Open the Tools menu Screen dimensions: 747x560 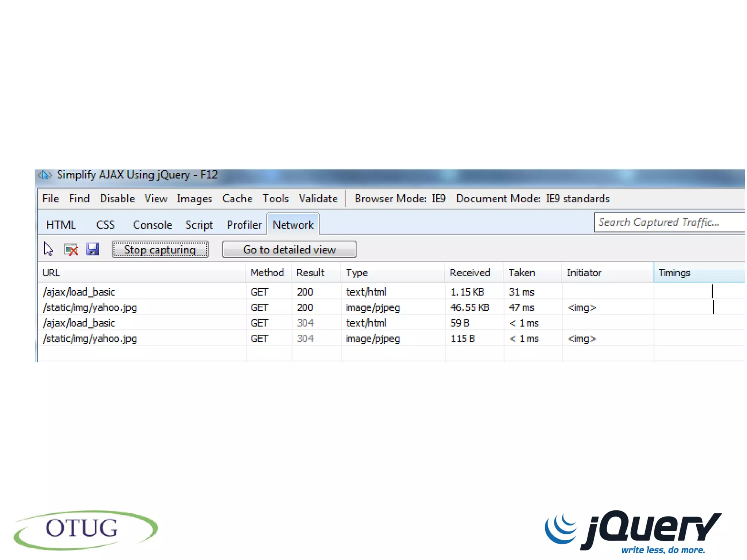(276, 199)
